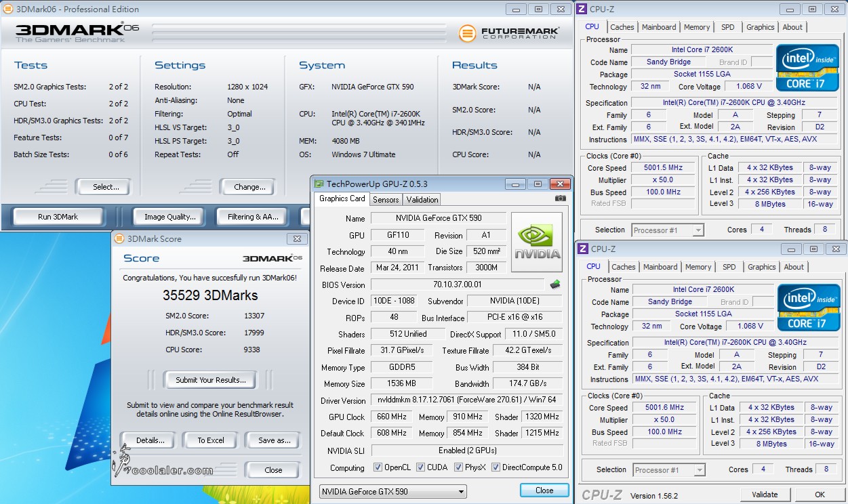This screenshot has width=848, height=504.
Task: Click the camera screenshot icon in GPU-Z
Action: (561, 198)
